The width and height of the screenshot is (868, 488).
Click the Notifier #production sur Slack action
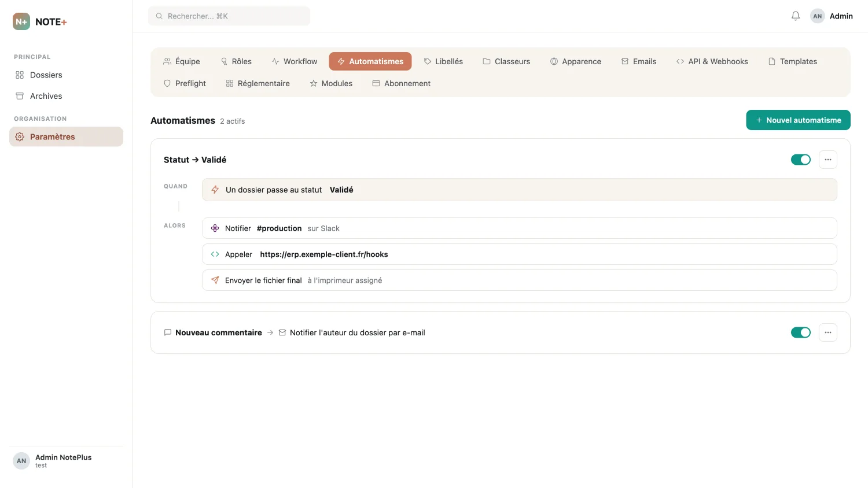[519, 228]
